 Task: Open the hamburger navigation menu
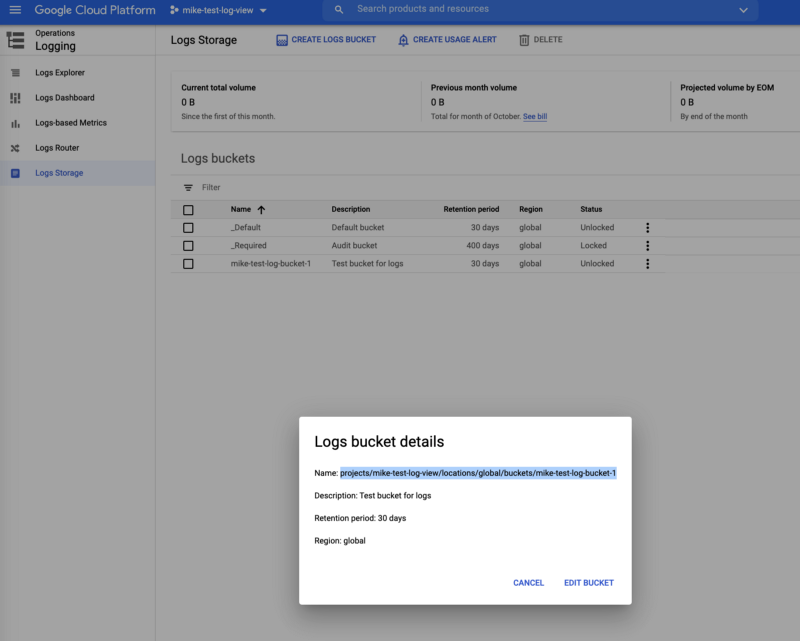point(15,10)
